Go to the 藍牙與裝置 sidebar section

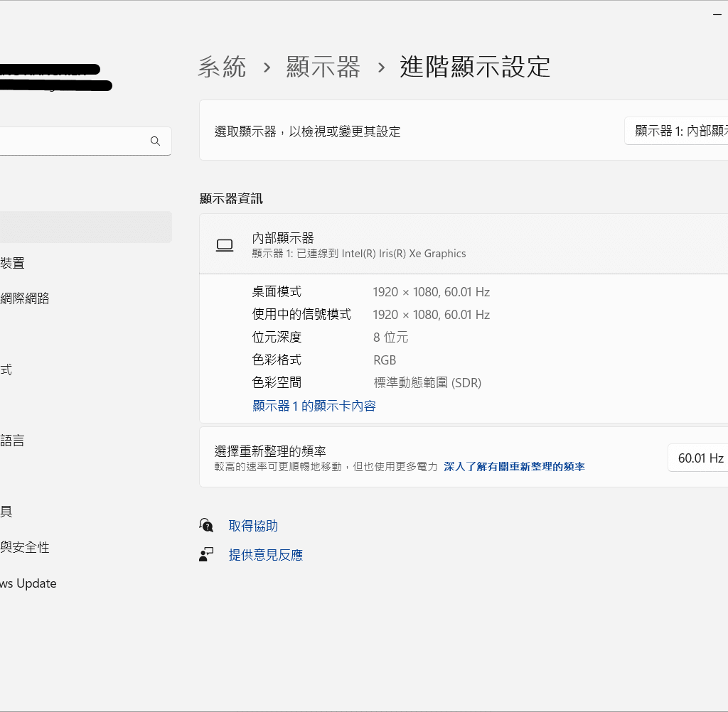tap(13, 263)
